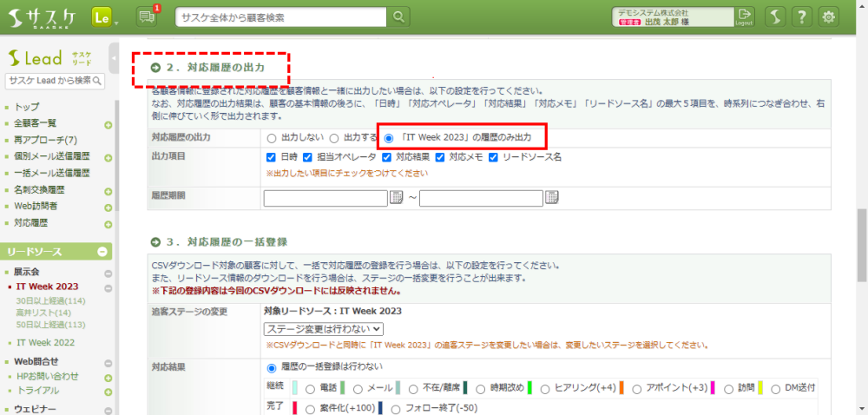Screen dimensions: 868x415
Task: Open the notifications message icon
Action: coord(146,16)
